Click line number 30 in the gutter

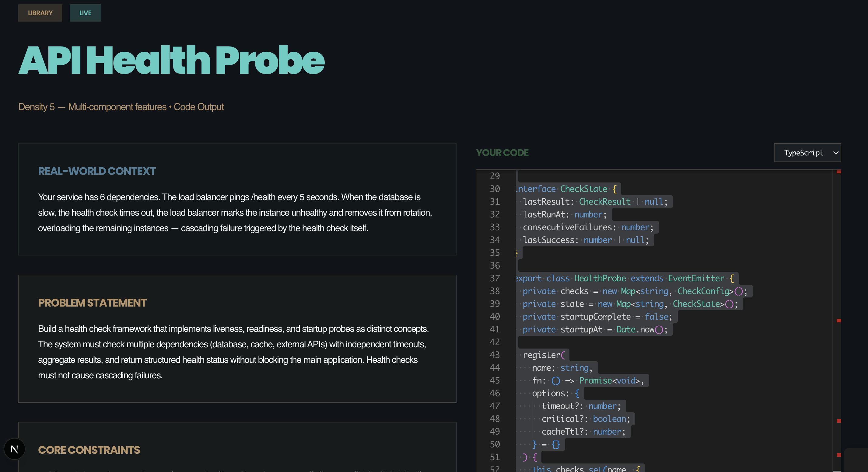click(494, 189)
